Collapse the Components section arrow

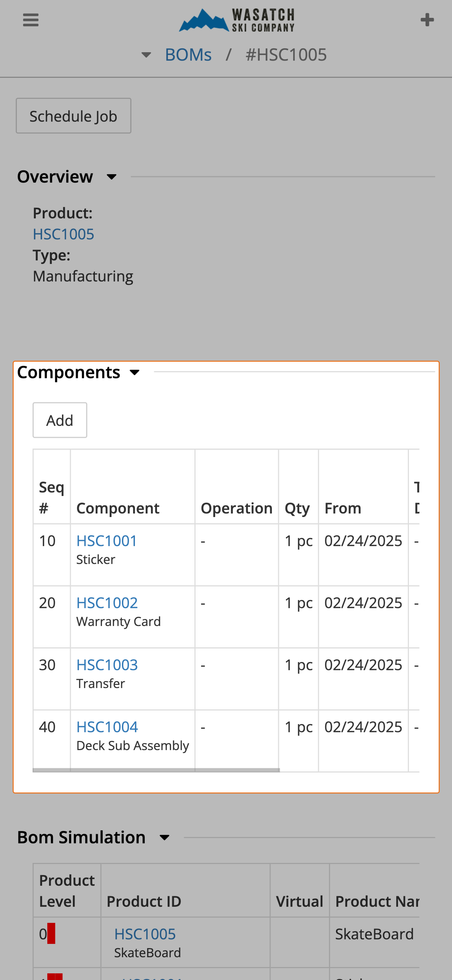[x=135, y=373]
